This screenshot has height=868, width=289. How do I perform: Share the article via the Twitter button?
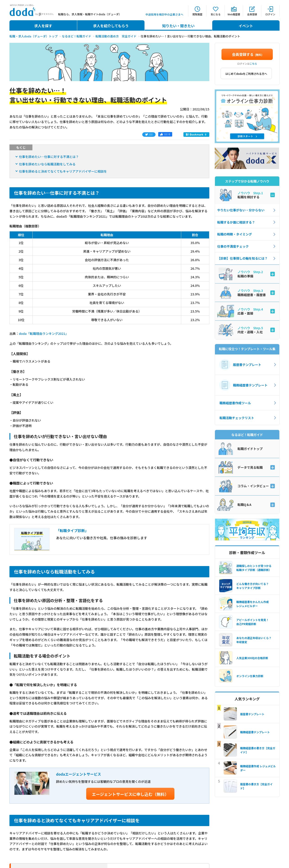tap(149, 135)
